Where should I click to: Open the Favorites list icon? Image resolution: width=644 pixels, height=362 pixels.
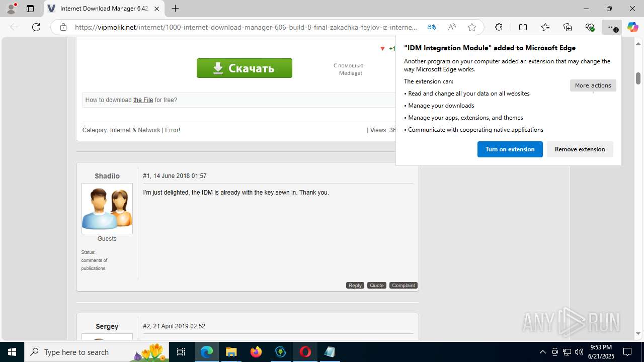coord(545,27)
